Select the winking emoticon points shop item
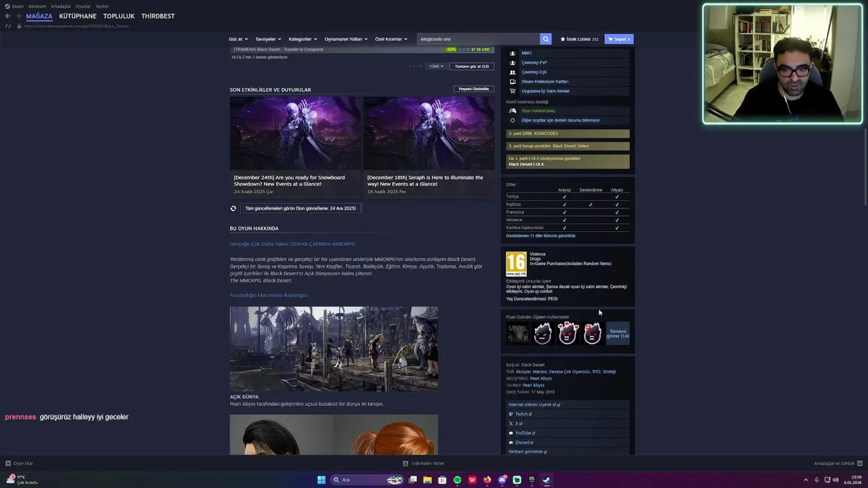Image resolution: width=868 pixels, height=488 pixels. click(x=542, y=333)
